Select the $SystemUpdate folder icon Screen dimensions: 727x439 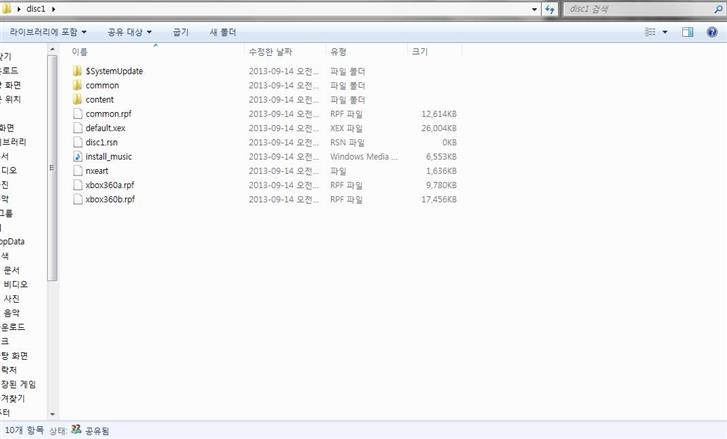click(77, 71)
